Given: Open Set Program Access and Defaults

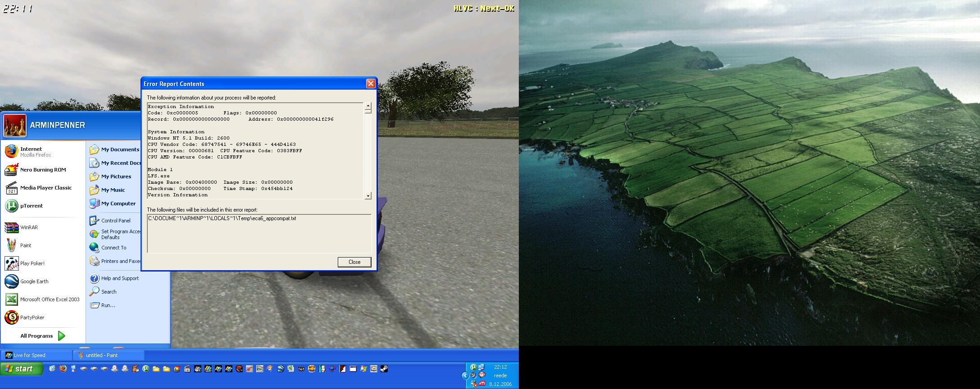Looking at the screenshot, I should pyautogui.click(x=114, y=234).
